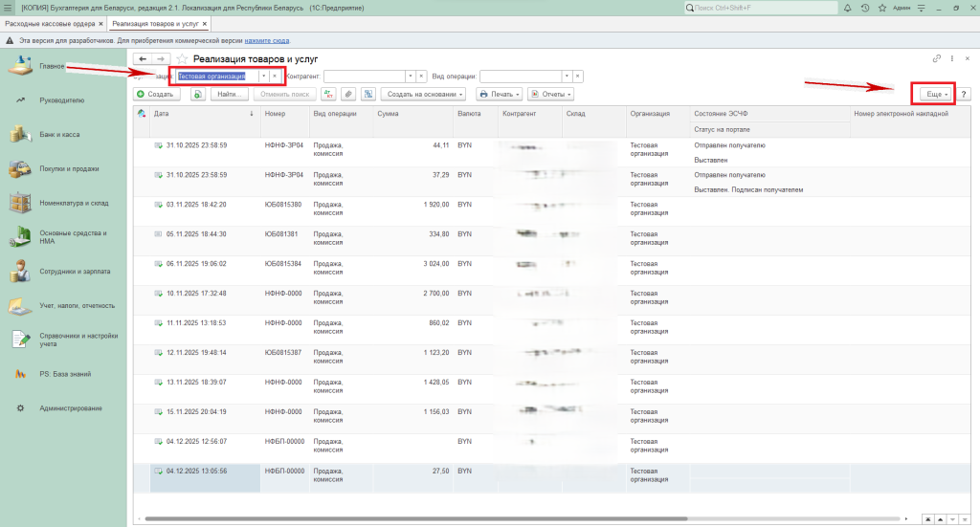Add page to favorites using title star

click(182, 59)
